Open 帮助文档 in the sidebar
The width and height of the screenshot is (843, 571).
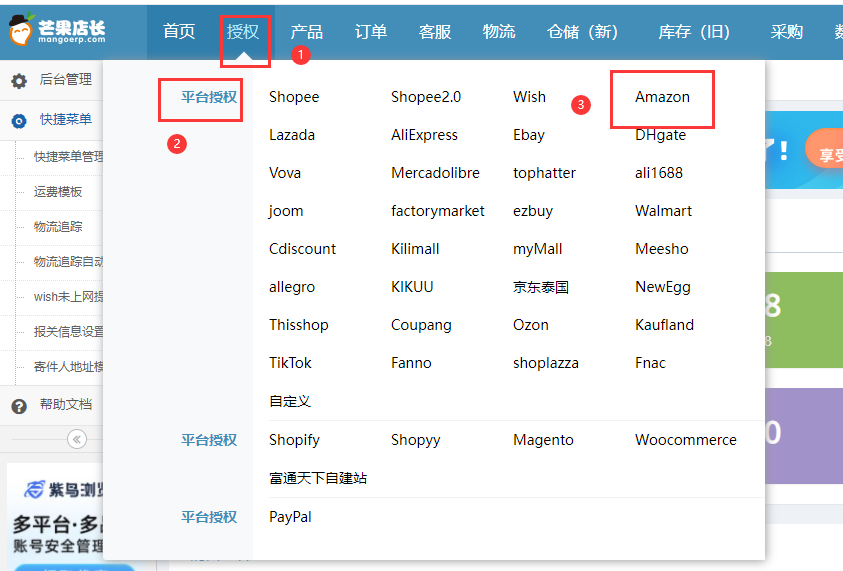pos(66,404)
